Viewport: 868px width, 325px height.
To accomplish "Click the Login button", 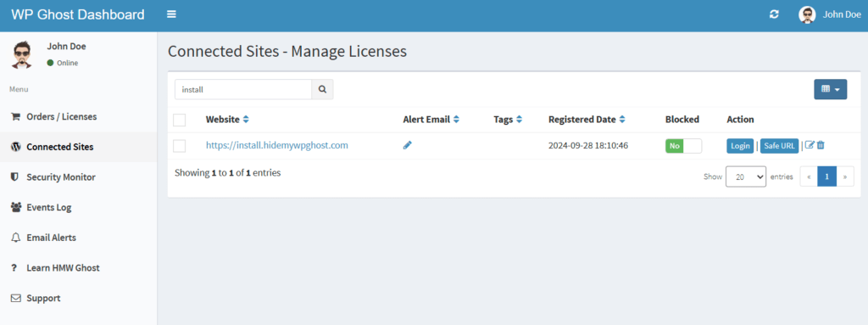I will click(740, 146).
